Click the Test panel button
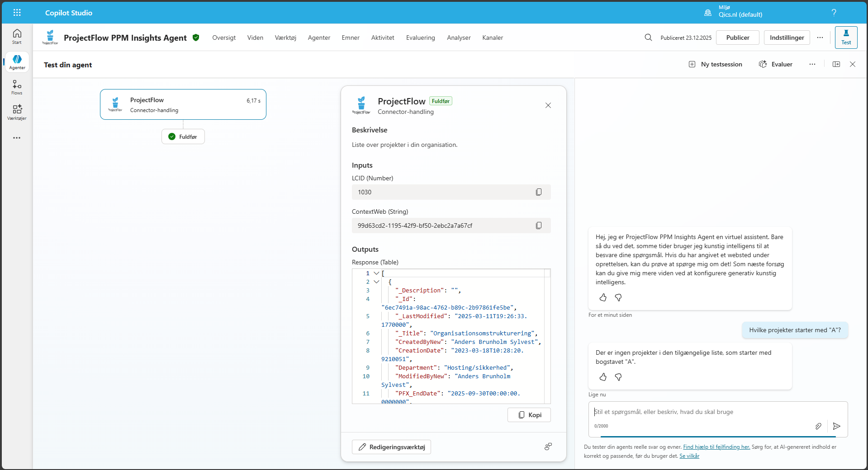 click(x=846, y=37)
